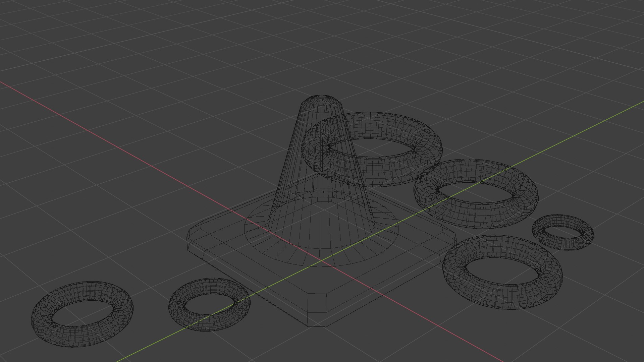The width and height of the screenshot is (644, 362).
Task: Select the right-side torus crossed by the green axis
Action: [x=476, y=193]
